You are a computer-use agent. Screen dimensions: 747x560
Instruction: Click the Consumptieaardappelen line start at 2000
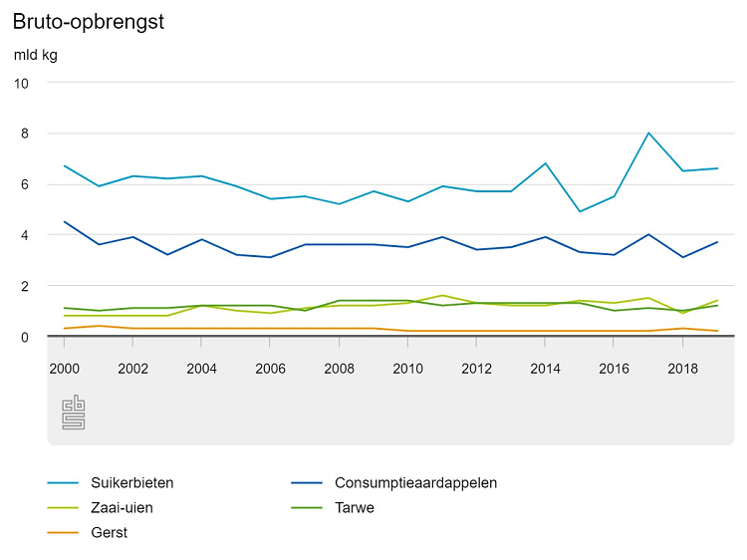[x=65, y=222]
